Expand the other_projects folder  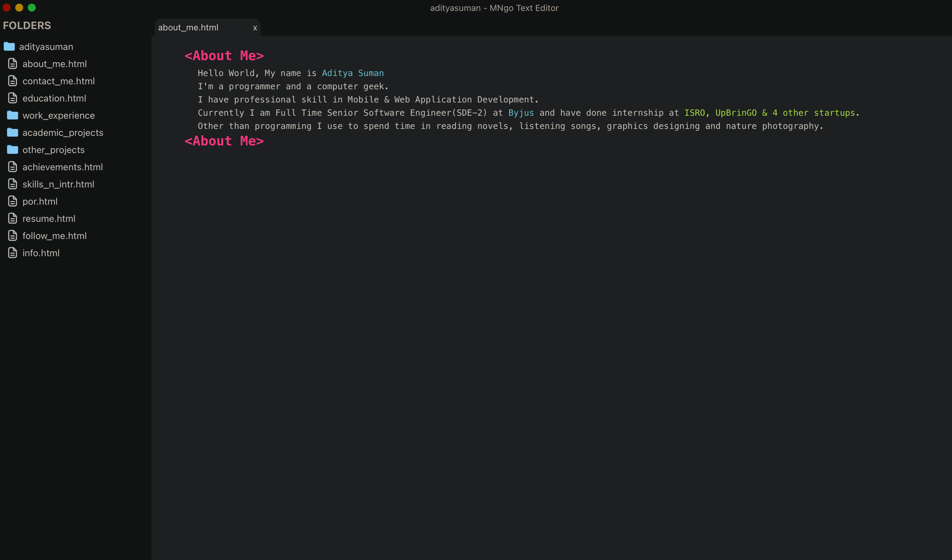(53, 150)
